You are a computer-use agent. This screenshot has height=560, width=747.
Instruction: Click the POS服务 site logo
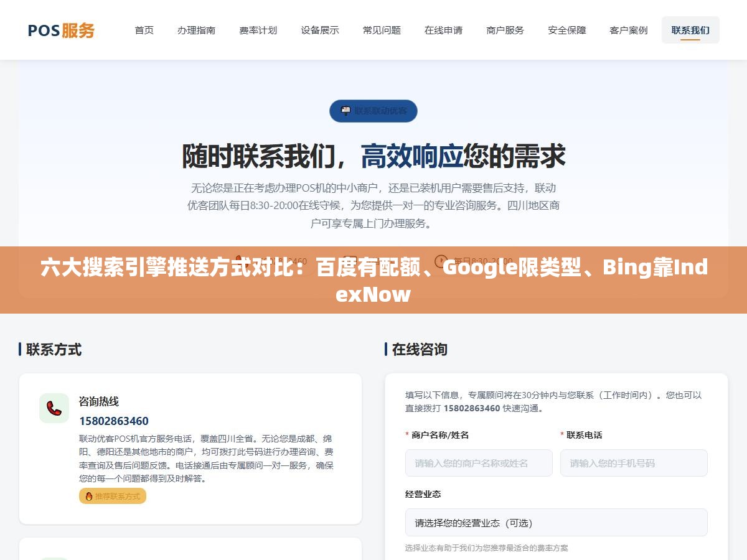[61, 30]
